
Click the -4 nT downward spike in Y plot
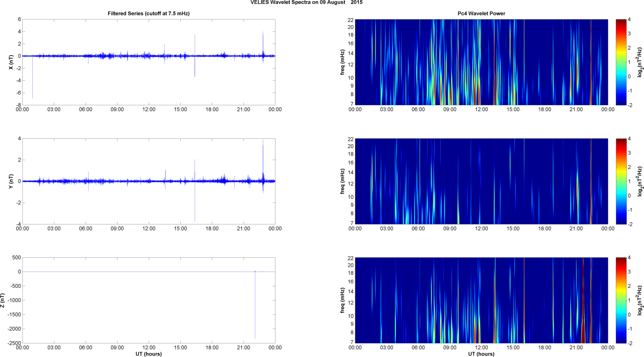click(x=195, y=214)
